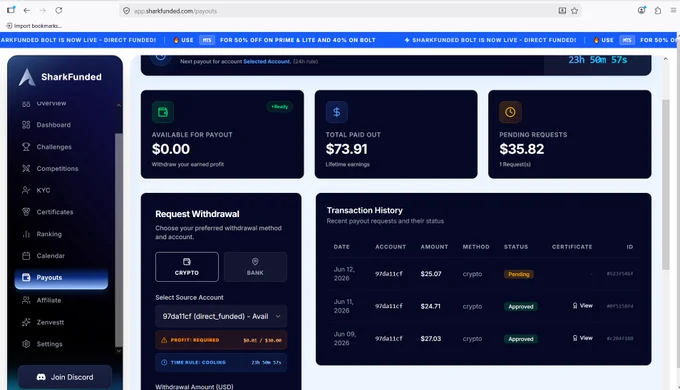Click the browser back arrow
Image resolution: width=680 pixels, height=390 pixels.
click(x=27, y=10)
